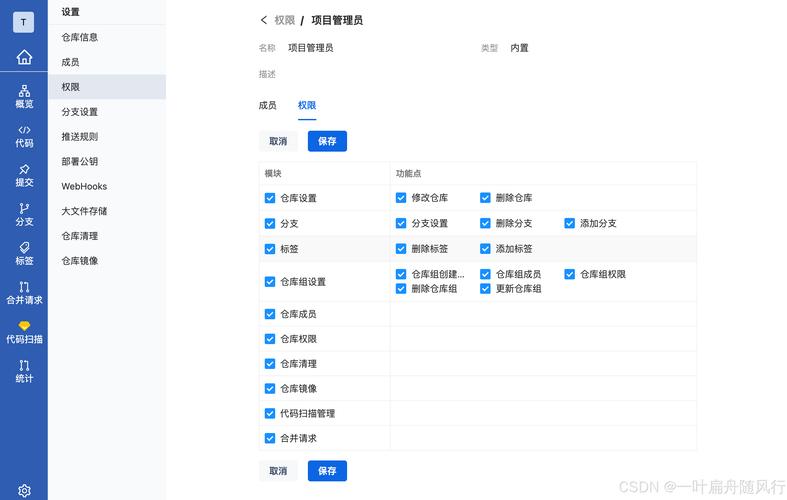
Task: Uncheck the 仓库设置 module checkbox
Action: tap(270, 198)
